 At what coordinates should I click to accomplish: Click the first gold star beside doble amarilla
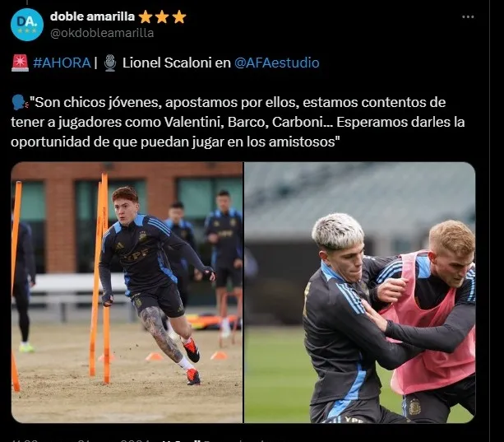[x=146, y=16]
